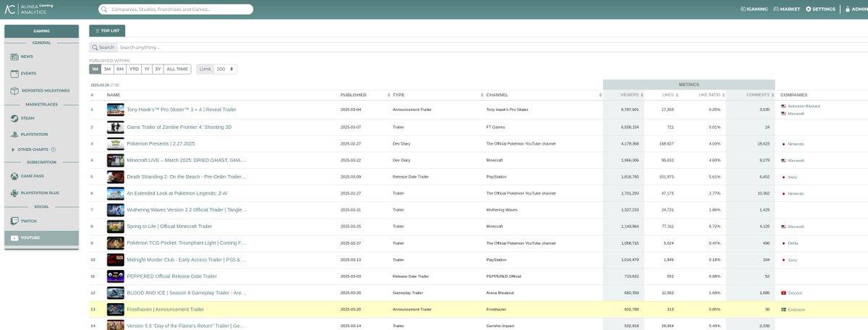This screenshot has width=868, height=330.
Task: Select the PlayStation marketplace icon
Action: click(14, 135)
